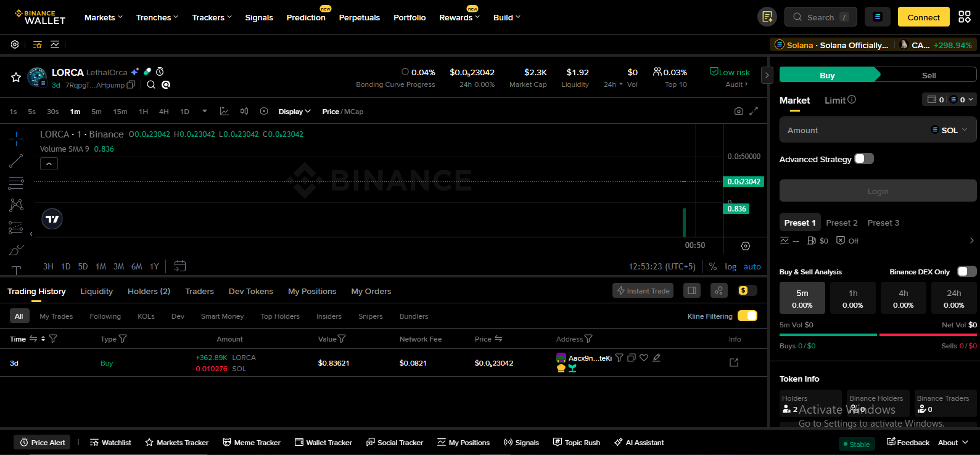Open the Trackers dropdown
The image size is (980, 455).
click(x=212, y=17)
